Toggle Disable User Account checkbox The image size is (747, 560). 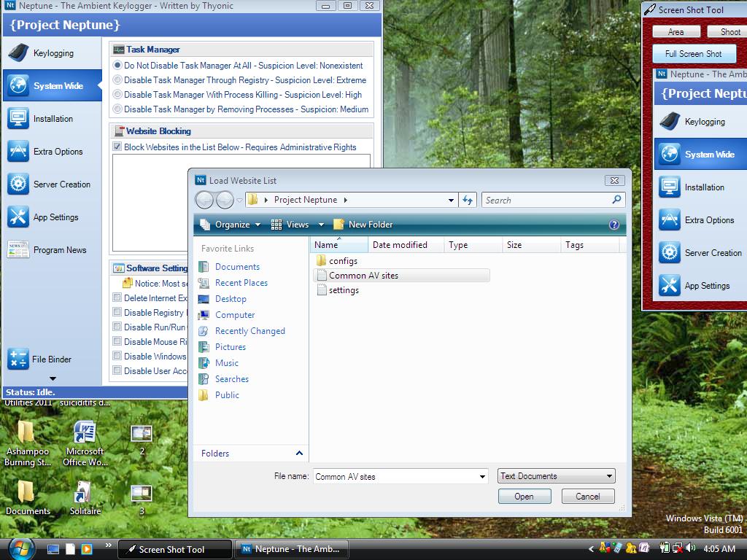click(117, 370)
